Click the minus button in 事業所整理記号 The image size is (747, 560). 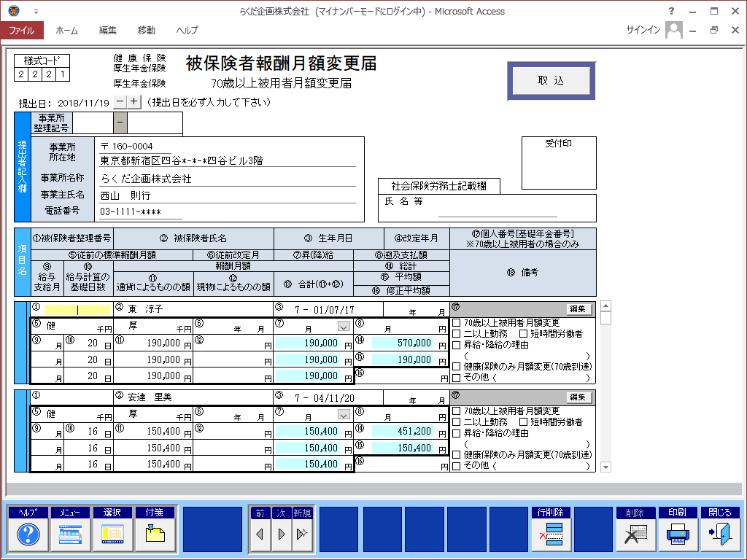click(x=120, y=122)
